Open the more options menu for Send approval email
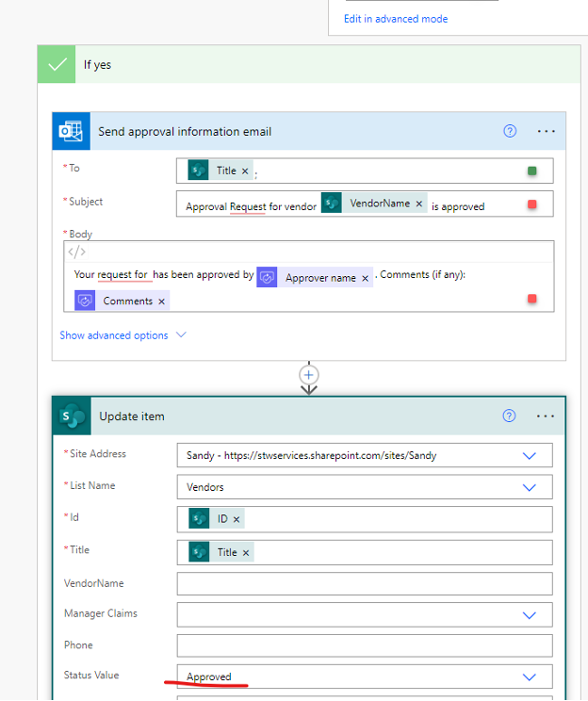The height and width of the screenshot is (701, 588). pyautogui.click(x=546, y=132)
